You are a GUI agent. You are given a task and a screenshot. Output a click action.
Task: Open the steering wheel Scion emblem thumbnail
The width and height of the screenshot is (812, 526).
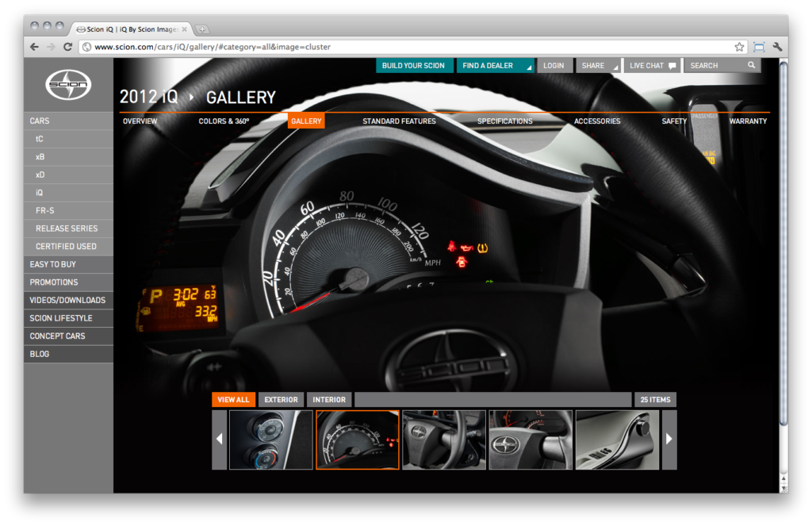[530, 440]
